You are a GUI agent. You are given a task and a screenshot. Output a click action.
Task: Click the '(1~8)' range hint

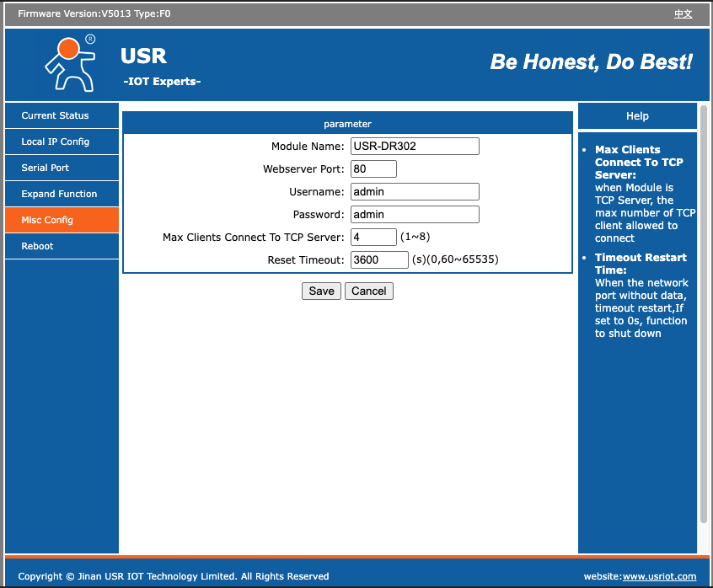coord(415,237)
